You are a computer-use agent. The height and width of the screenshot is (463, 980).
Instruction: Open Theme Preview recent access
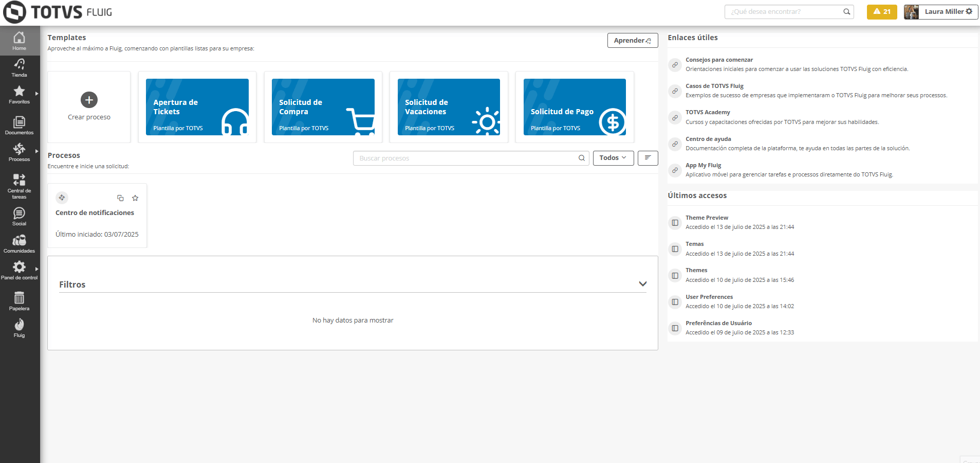[707, 218]
